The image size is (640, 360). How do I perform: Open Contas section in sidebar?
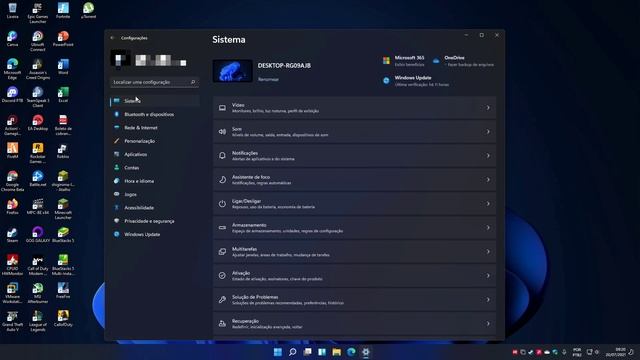pyautogui.click(x=155, y=168)
